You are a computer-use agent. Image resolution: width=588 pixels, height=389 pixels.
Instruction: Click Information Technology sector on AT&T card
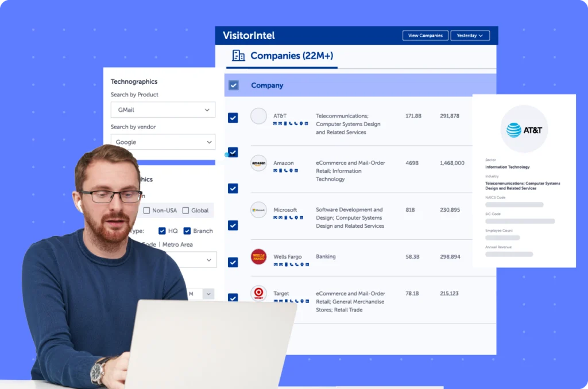(x=508, y=167)
